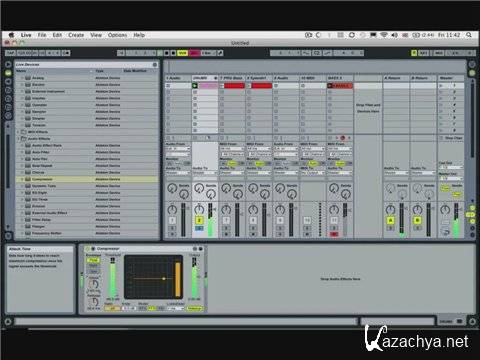Click the Compressor Ratio value field

112,309
